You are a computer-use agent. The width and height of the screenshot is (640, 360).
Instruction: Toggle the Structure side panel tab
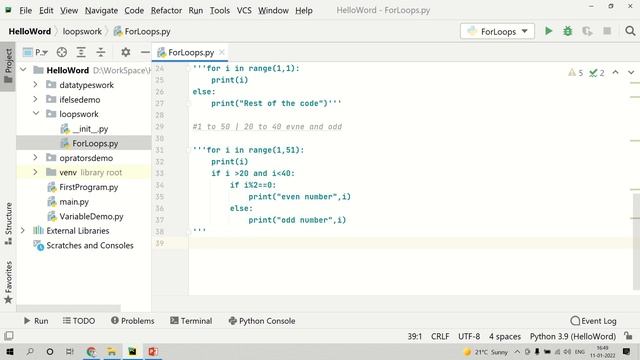[x=8, y=223]
